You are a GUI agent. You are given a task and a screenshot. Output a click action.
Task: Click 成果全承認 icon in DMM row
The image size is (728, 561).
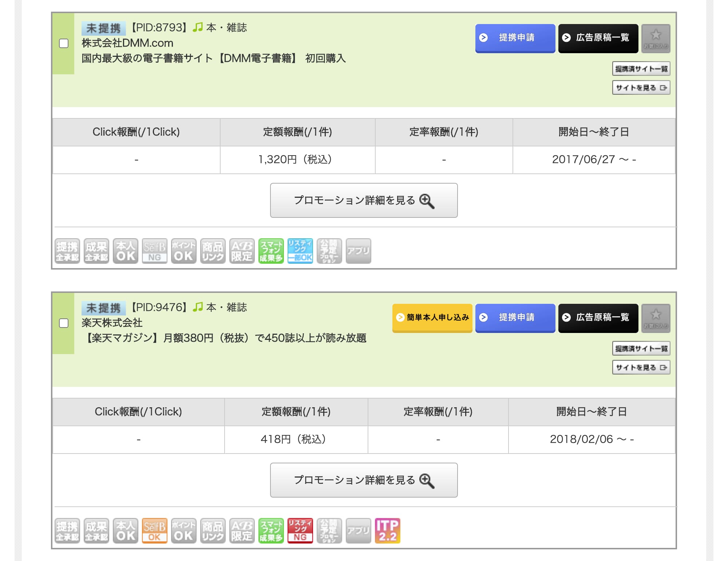[x=96, y=251]
